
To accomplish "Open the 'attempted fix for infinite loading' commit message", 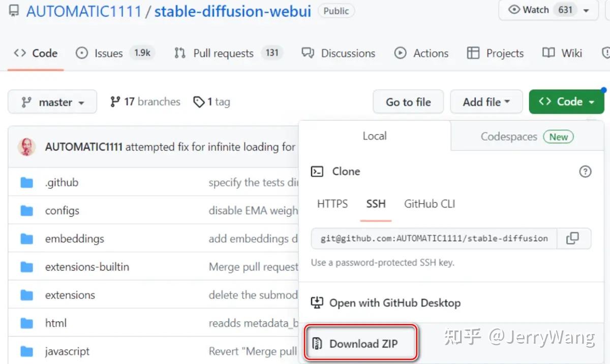I will (210, 147).
